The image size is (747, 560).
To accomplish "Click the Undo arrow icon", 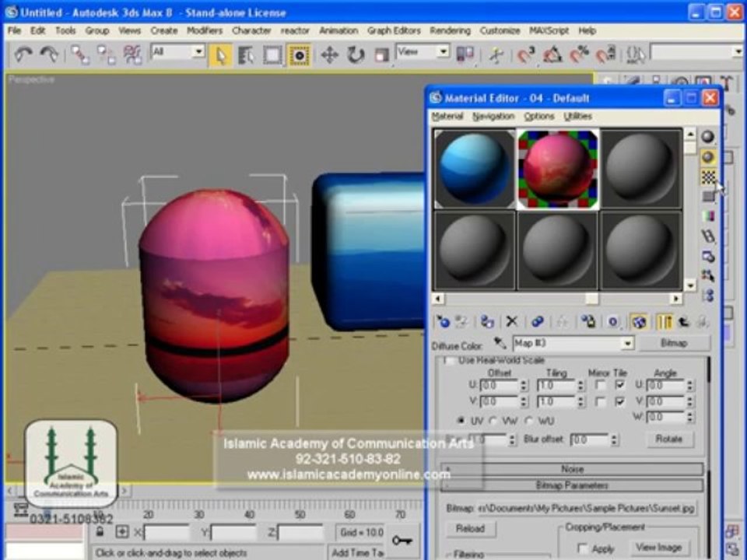I will coord(23,55).
